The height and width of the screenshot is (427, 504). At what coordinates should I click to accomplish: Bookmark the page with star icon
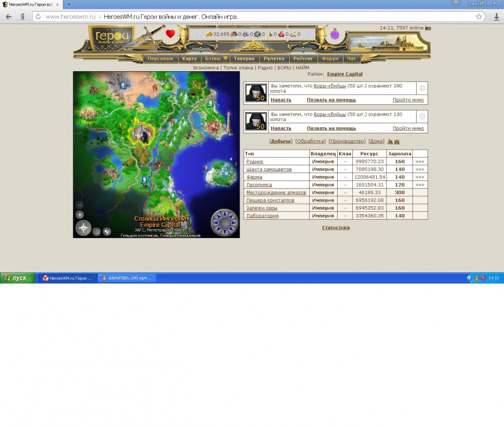(479, 17)
